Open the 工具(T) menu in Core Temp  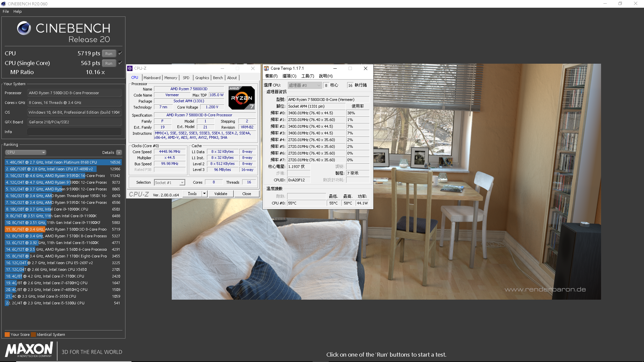(308, 76)
